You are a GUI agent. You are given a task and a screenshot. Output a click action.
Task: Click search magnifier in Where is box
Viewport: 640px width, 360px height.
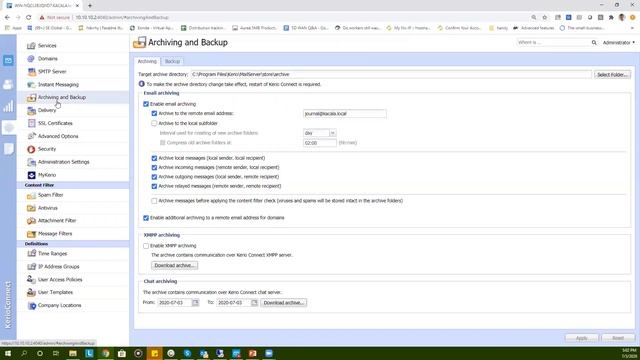594,42
